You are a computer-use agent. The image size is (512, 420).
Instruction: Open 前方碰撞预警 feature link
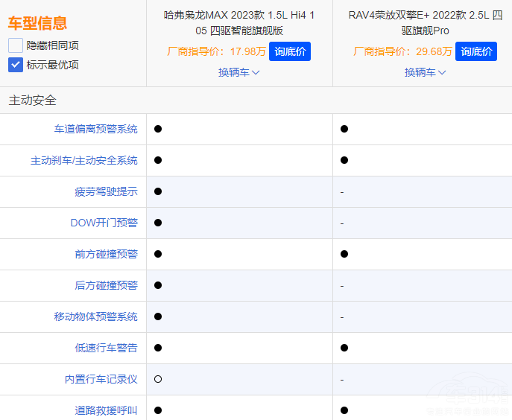click(x=106, y=254)
